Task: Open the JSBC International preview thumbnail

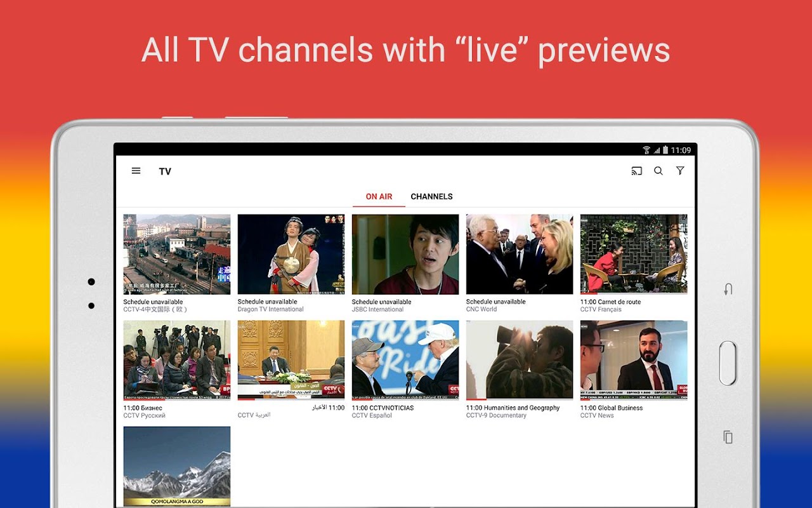Action: (405, 254)
